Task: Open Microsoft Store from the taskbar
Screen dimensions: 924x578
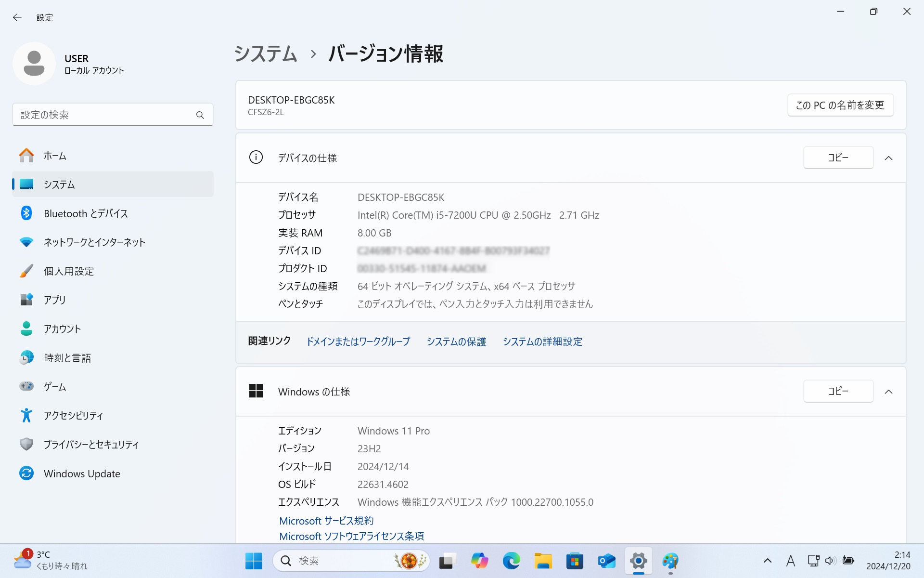Action: [x=575, y=561]
